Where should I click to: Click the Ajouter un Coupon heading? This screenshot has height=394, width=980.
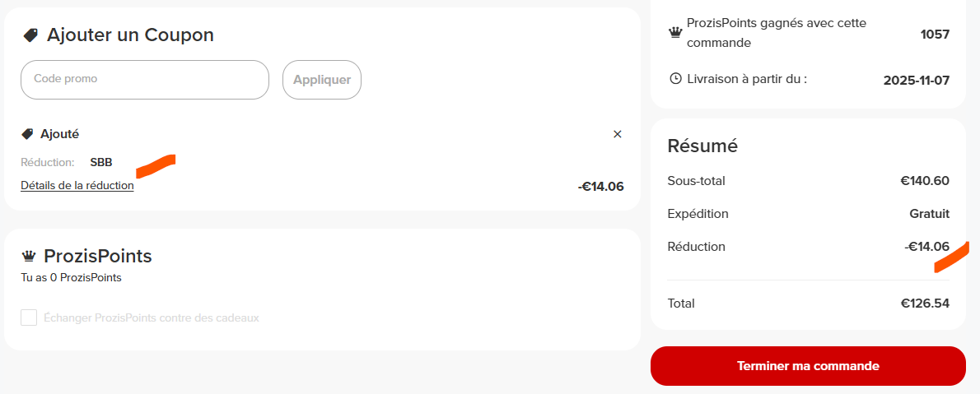click(x=130, y=35)
